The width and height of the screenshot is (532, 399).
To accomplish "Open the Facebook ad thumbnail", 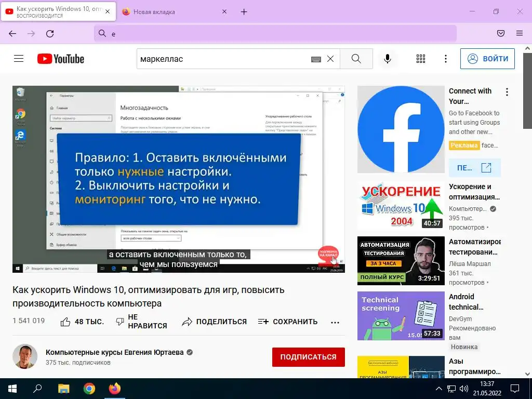I will [x=401, y=129].
